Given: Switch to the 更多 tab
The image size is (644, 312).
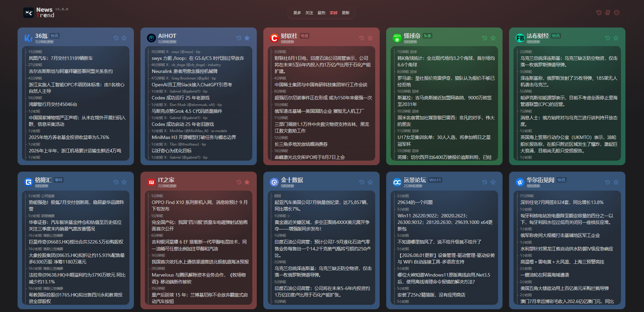Looking at the screenshot, I should pos(297,13).
